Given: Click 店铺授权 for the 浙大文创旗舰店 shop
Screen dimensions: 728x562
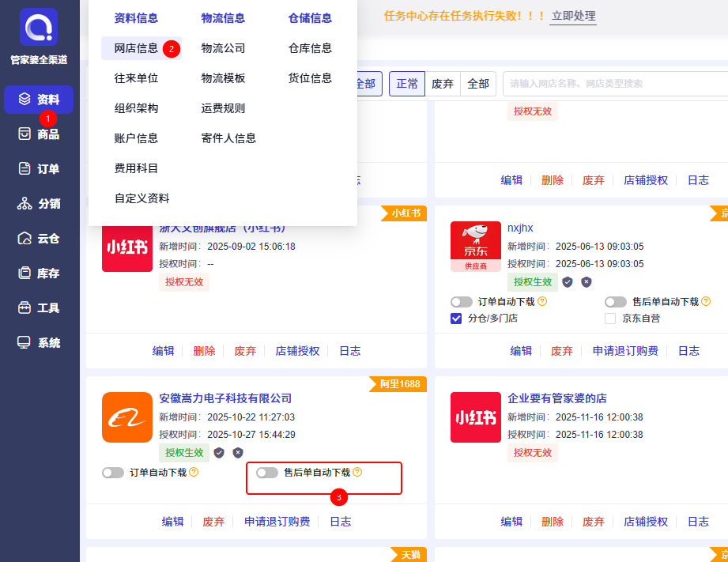Looking at the screenshot, I should click(298, 351).
